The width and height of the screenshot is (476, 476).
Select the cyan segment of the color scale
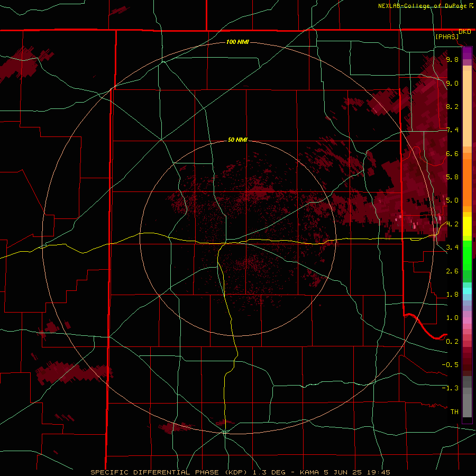467,291
